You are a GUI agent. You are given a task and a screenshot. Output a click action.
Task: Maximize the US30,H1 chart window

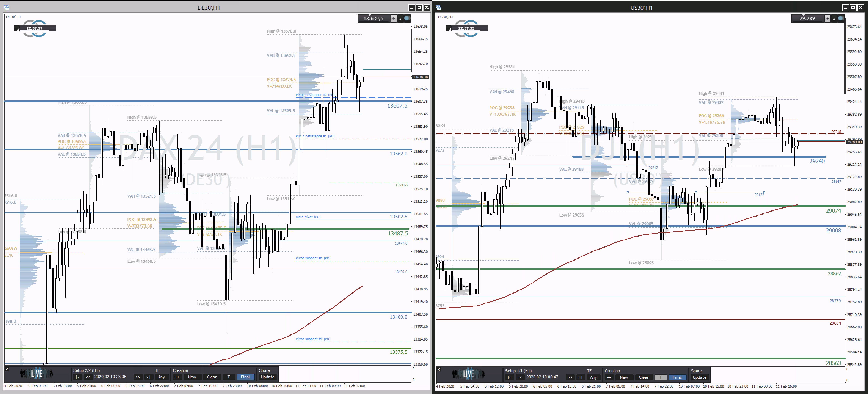(853, 7)
